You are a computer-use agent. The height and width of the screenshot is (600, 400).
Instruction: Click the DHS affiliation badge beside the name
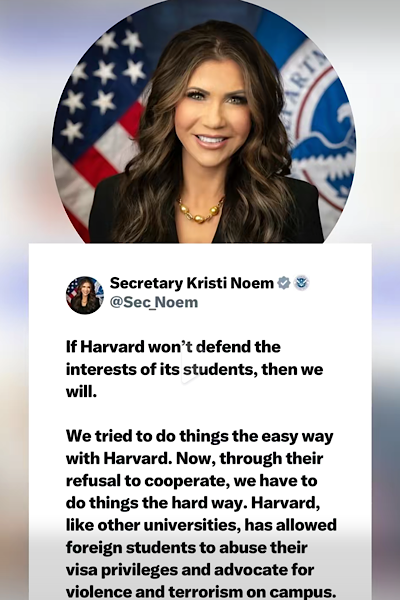302,283
